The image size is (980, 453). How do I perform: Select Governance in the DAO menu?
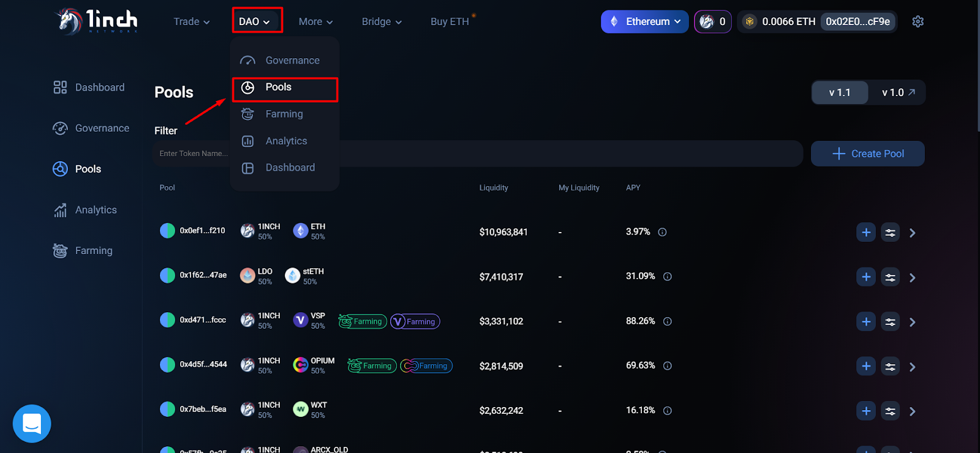click(x=284, y=60)
